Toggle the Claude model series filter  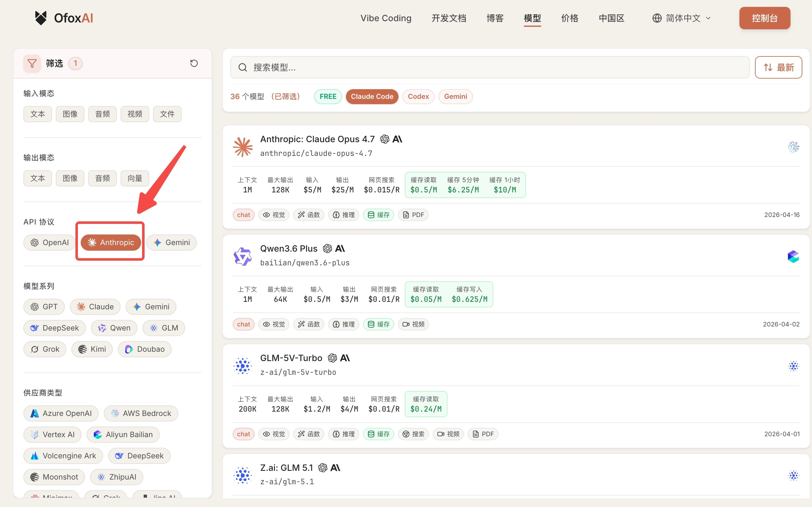pyautogui.click(x=95, y=307)
